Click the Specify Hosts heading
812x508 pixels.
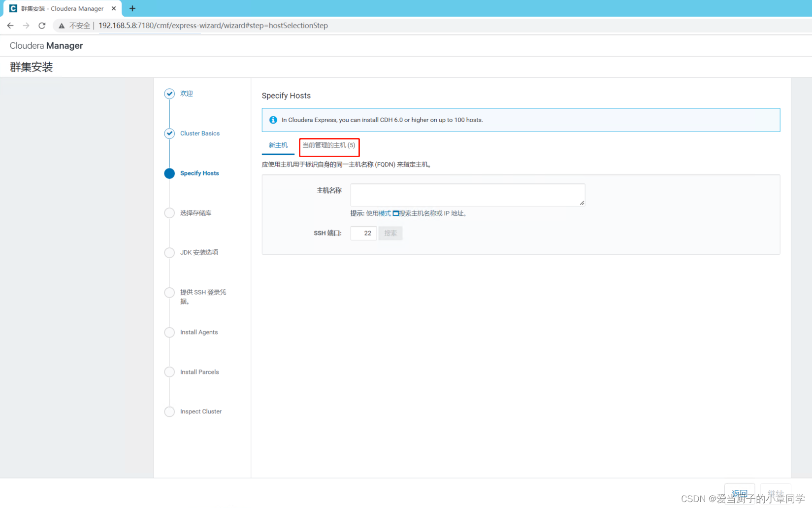(286, 96)
